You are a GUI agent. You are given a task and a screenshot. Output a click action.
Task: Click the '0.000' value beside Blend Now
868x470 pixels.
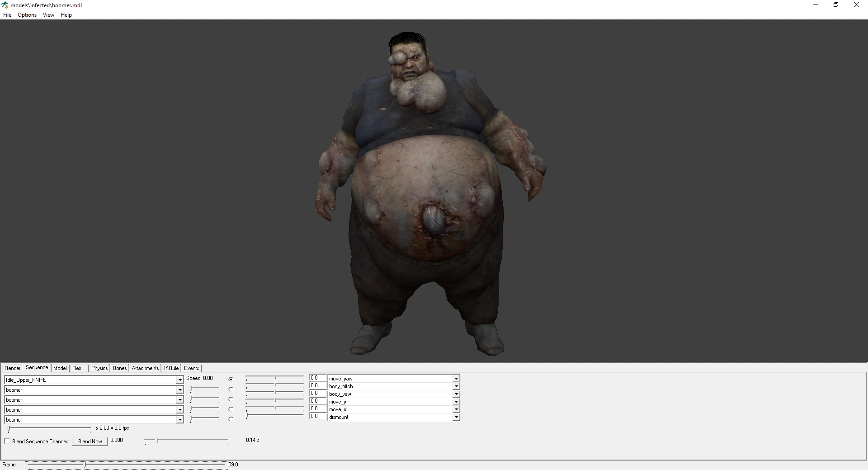click(117, 440)
